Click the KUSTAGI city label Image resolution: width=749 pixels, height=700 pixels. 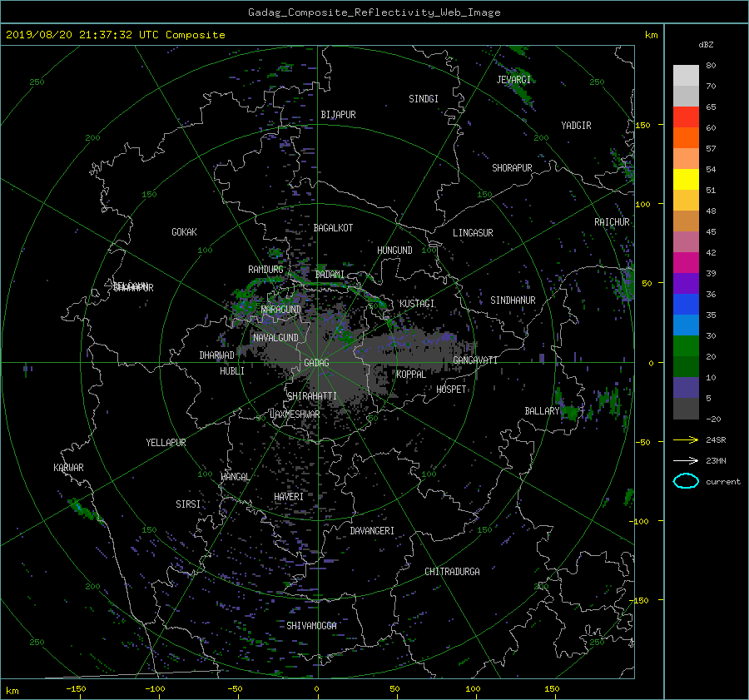coord(417,304)
